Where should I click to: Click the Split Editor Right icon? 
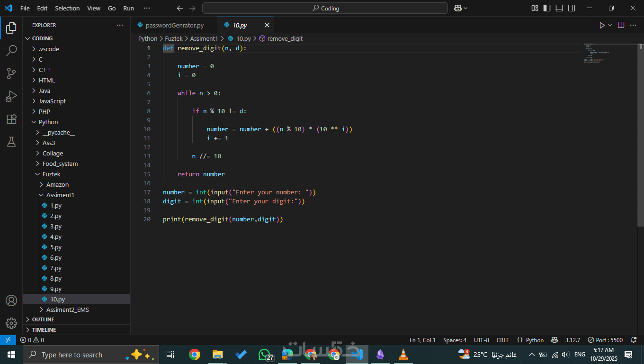621,25
